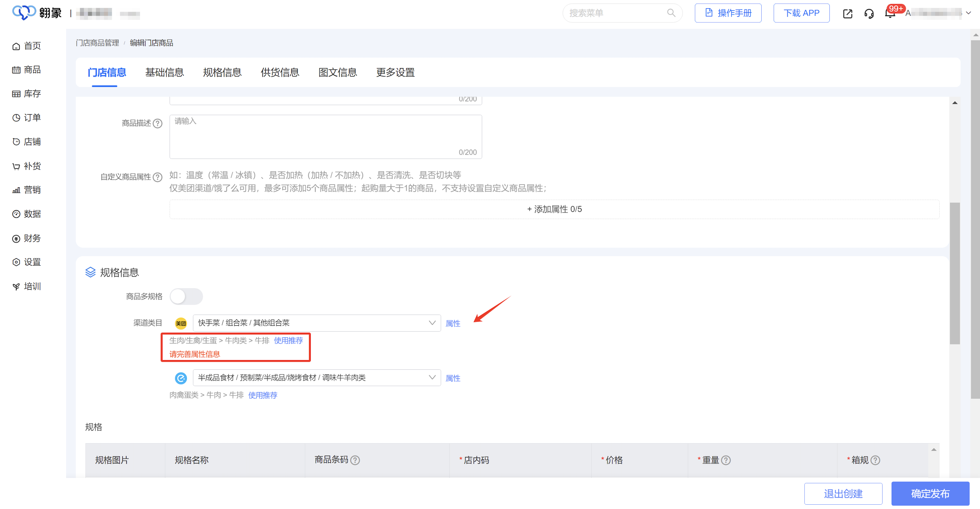Click help icon beside 商品描述
The image size is (980, 509).
[158, 123]
